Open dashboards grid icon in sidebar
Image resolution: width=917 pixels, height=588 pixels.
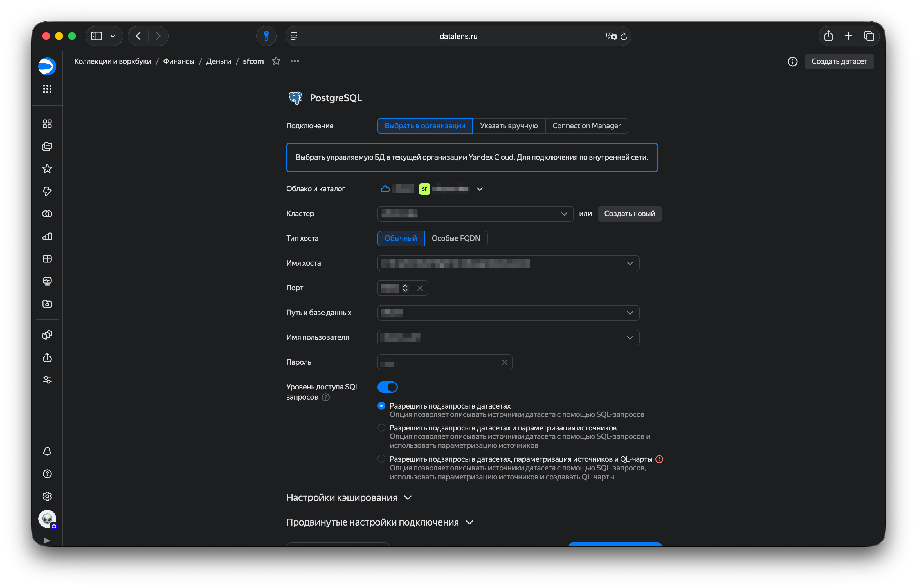(47, 259)
